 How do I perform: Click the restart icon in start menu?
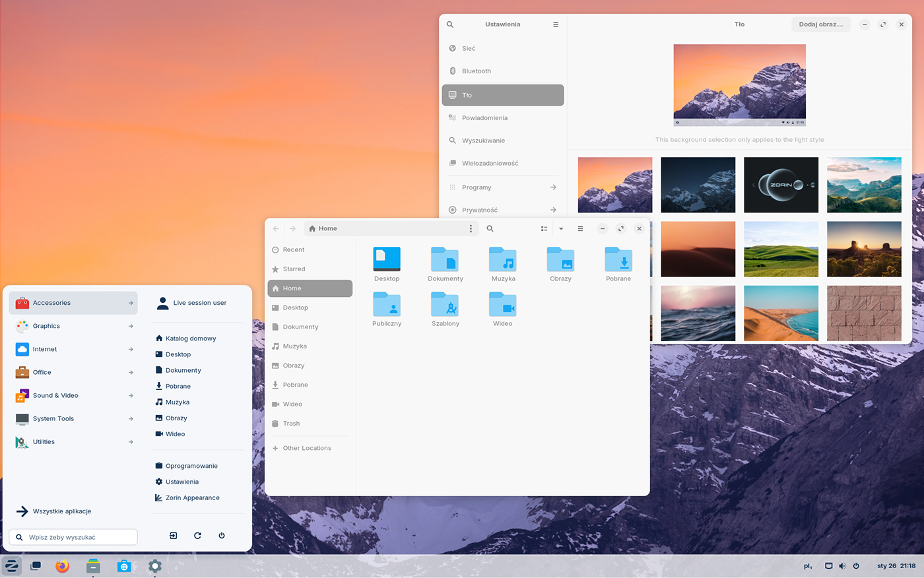197,536
